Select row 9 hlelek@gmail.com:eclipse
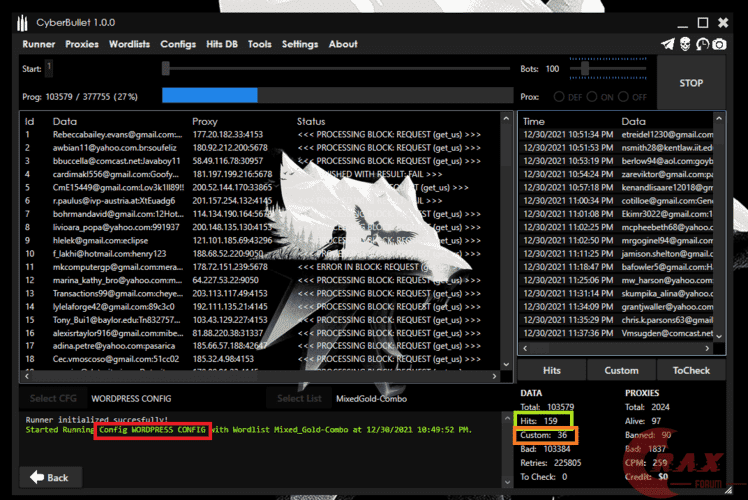This screenshot has width=748, height=500. [260, 240]
